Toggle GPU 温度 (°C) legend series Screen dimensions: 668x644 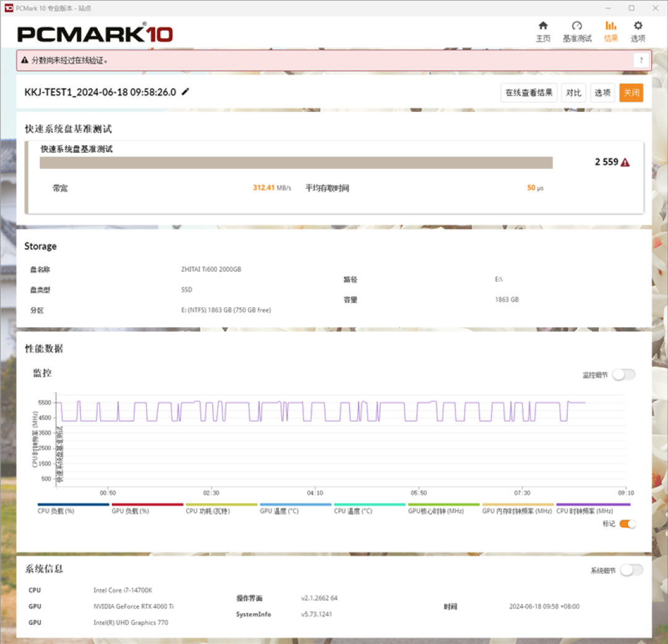point(296,509)
